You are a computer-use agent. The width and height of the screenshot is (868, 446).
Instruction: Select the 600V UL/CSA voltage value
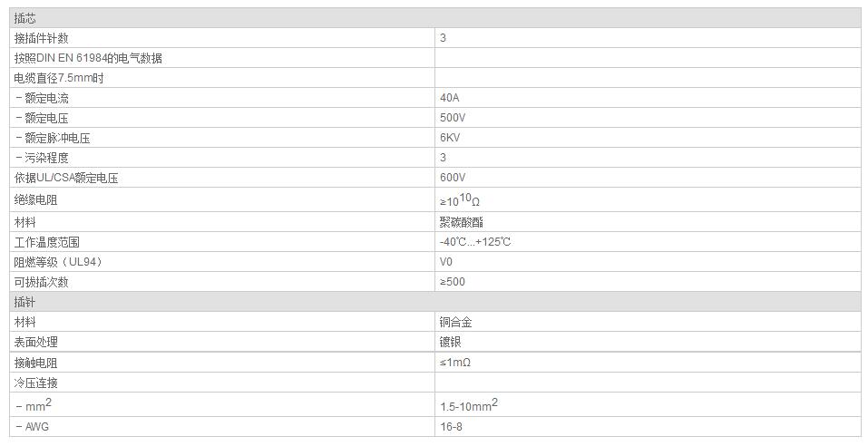tap(452, 178)
